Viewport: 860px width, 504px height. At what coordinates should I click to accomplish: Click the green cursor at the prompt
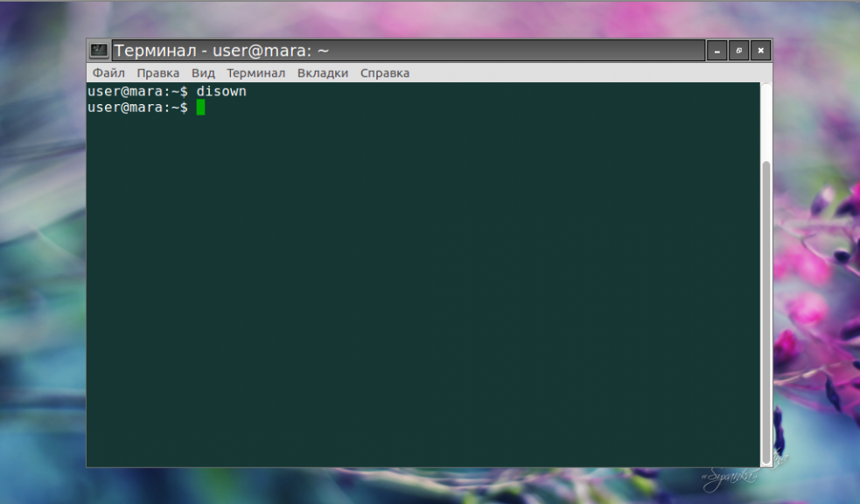point(200,107)
